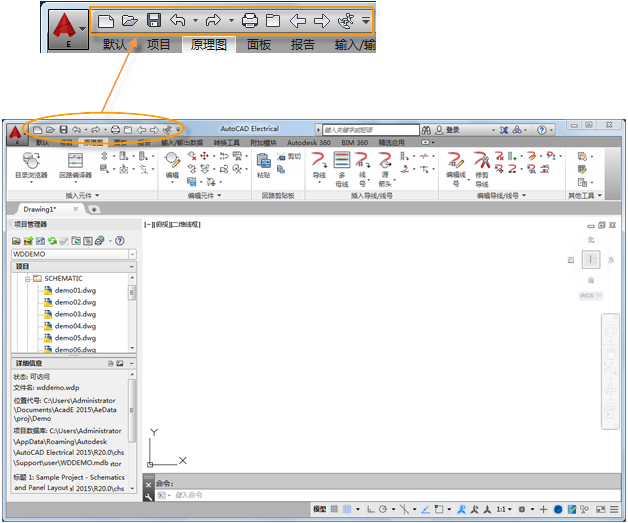Open the WDDEMO project dropdown
Screen dimensions: 628x523
pos(132,254)
